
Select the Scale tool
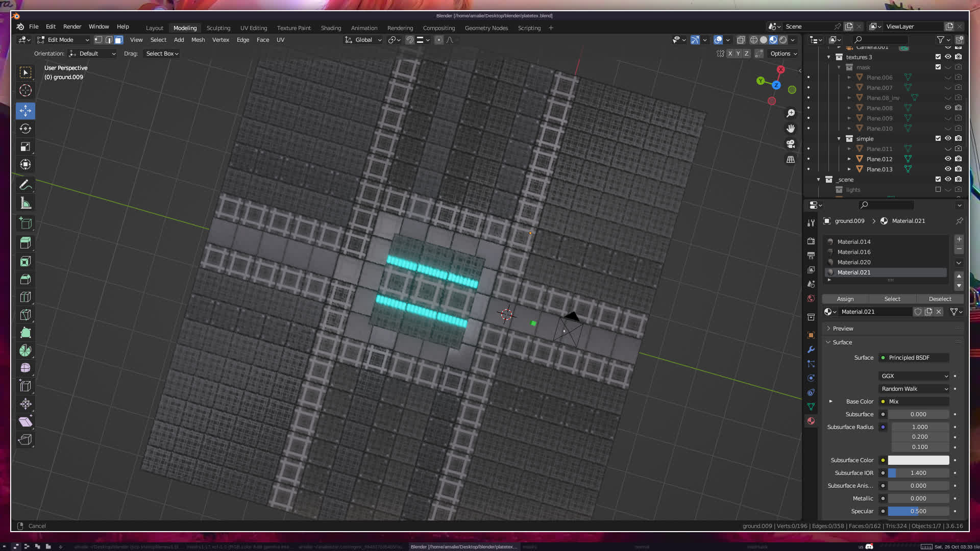point(26,147)
